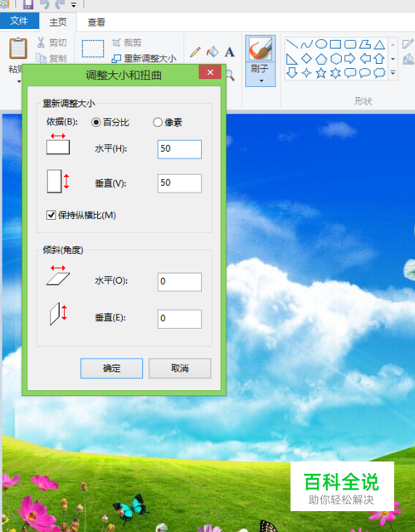The width and height of the screenshot is (415, 532).
Task: Click the resize 水平(H) input field
Action: click(x=179, y=149)
